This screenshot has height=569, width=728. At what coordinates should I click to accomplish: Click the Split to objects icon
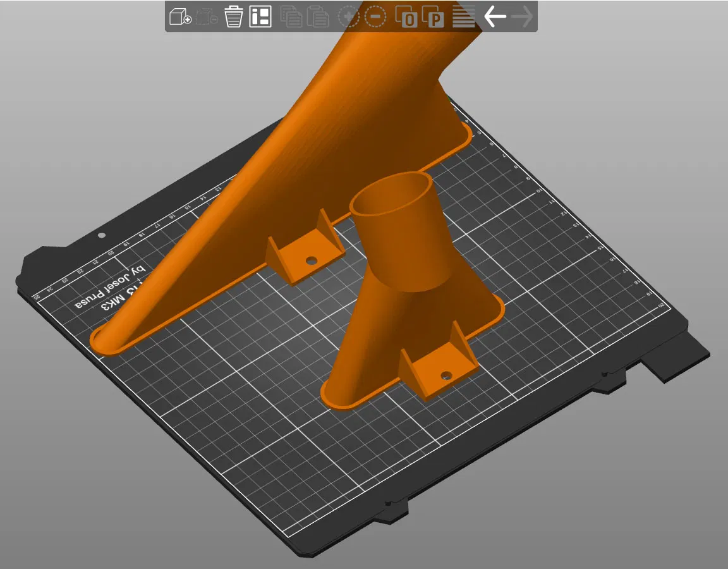pyautogui.click(x=406, y=16)
